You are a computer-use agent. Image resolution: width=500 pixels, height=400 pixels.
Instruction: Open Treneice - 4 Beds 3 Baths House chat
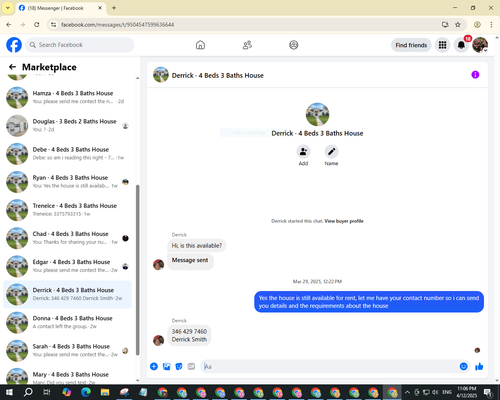[67, 210]
